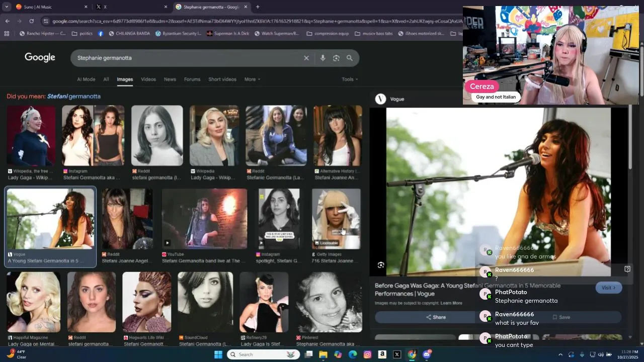
Task: Switch to News results tab
Action: pyautogui.click(x=170, y=79)
